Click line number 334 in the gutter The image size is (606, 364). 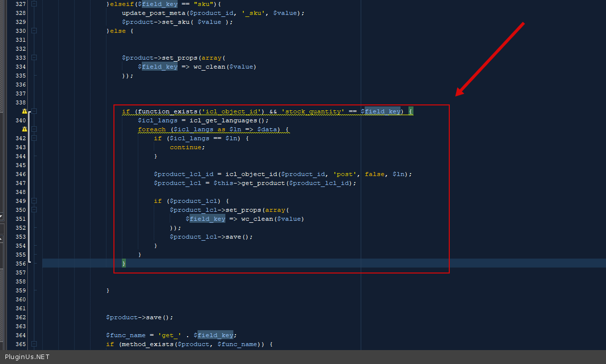point(20,67)
